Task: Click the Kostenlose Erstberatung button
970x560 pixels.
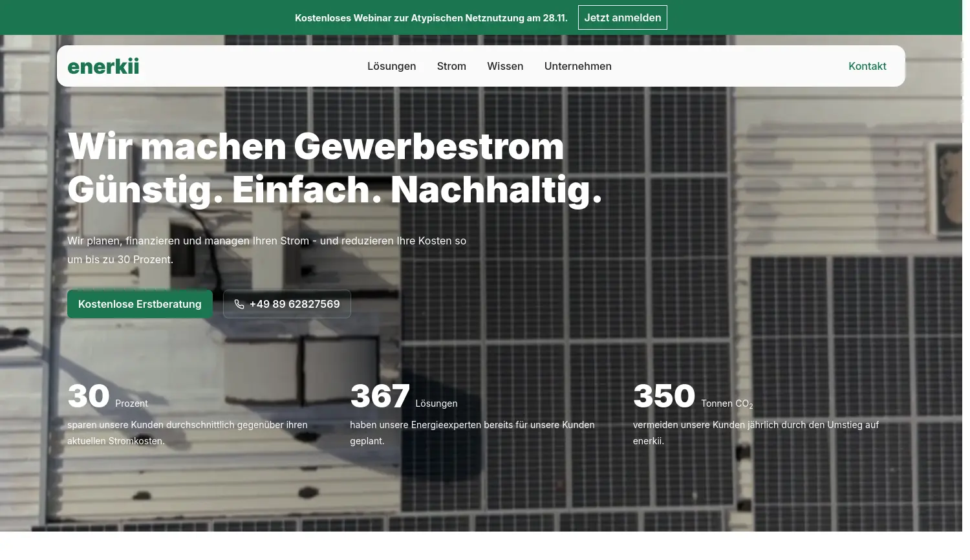Action: (140, 304)
